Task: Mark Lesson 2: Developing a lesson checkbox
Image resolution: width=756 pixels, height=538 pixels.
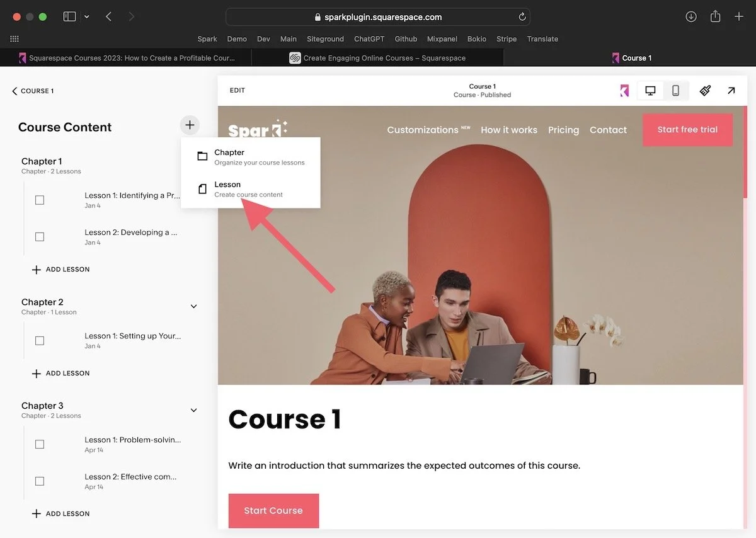Action: coord(40,236)
